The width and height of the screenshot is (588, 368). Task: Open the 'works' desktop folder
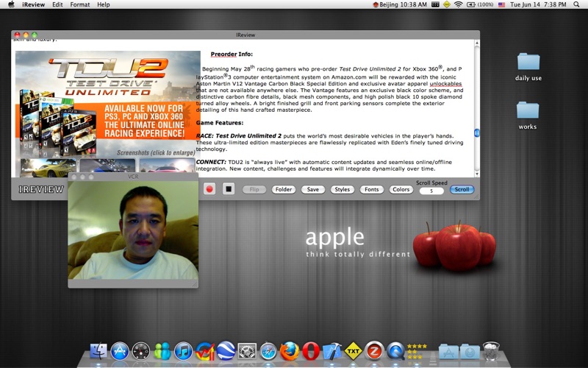[x=528, y=116]
